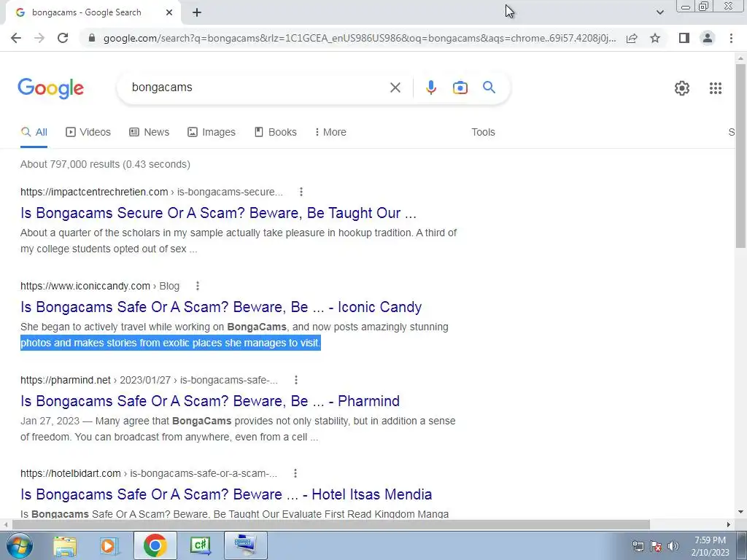Click the padlock site info icon
The width and height of the screenshot is (747, 560).
[92, 38]
